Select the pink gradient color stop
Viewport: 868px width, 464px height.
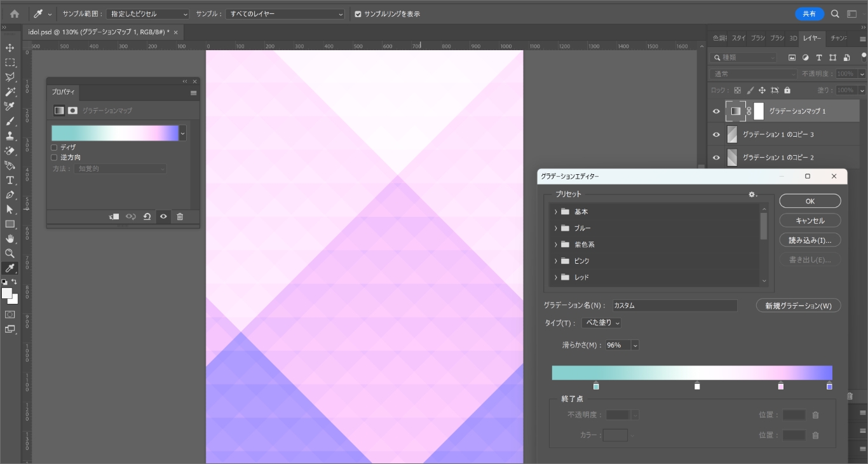(781, 386)
